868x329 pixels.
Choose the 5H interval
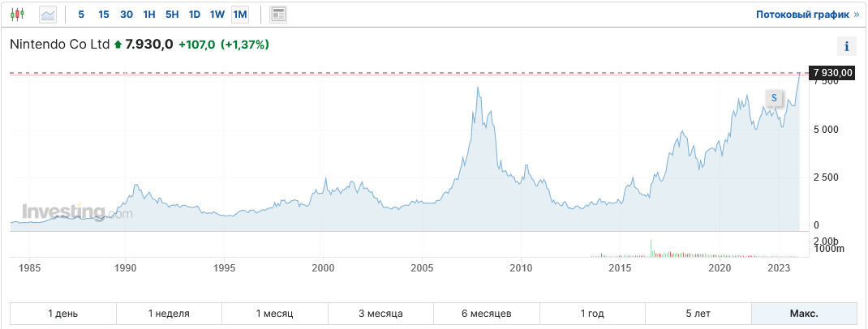click(172, 15)
